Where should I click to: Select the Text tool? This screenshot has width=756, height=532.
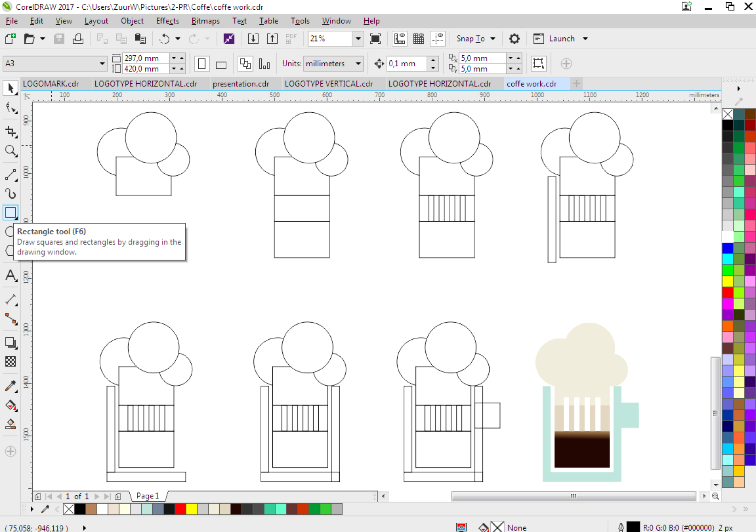pyautogui.click(x=10, y=275)
